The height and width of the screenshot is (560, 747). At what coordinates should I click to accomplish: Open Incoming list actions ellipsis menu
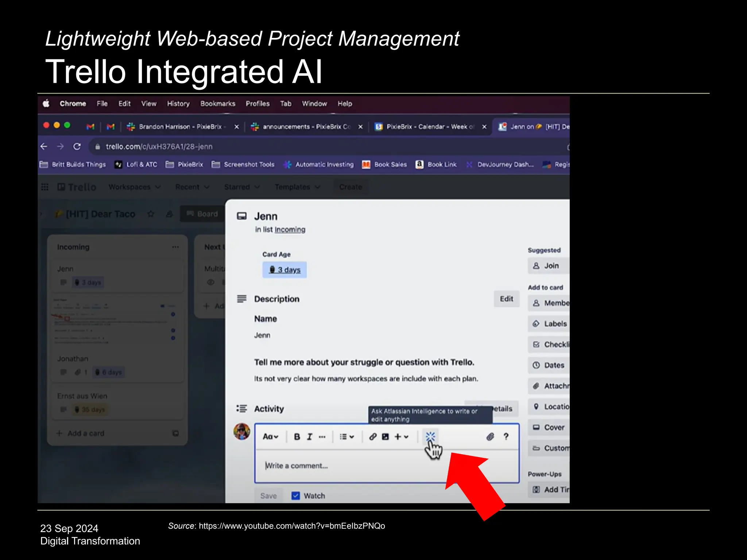pyautogui.click(x=175, y=247)
